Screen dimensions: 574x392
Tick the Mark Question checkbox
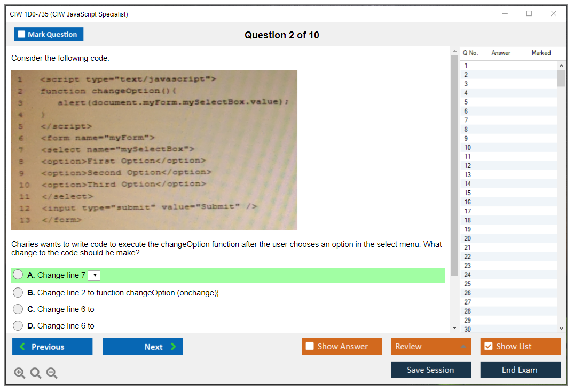(x=21, y=34)
